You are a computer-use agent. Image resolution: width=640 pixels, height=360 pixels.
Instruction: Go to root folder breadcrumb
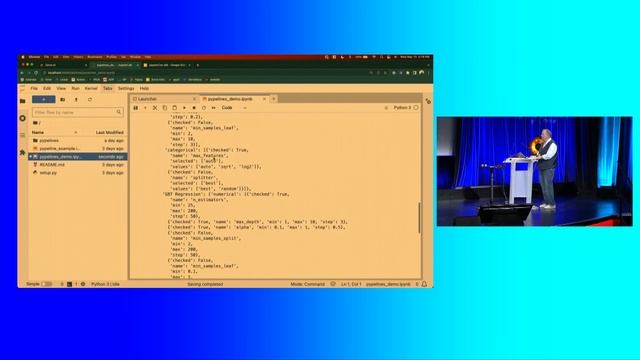click(37, 122)
